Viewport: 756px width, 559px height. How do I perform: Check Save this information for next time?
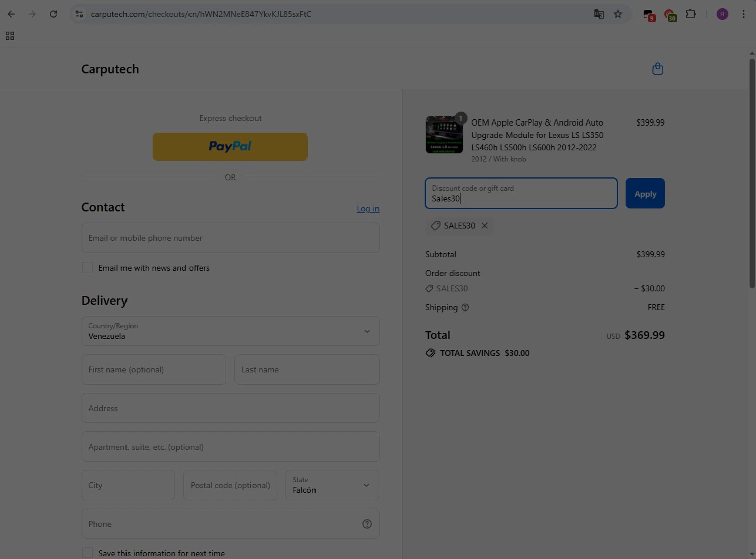[87, 553]
